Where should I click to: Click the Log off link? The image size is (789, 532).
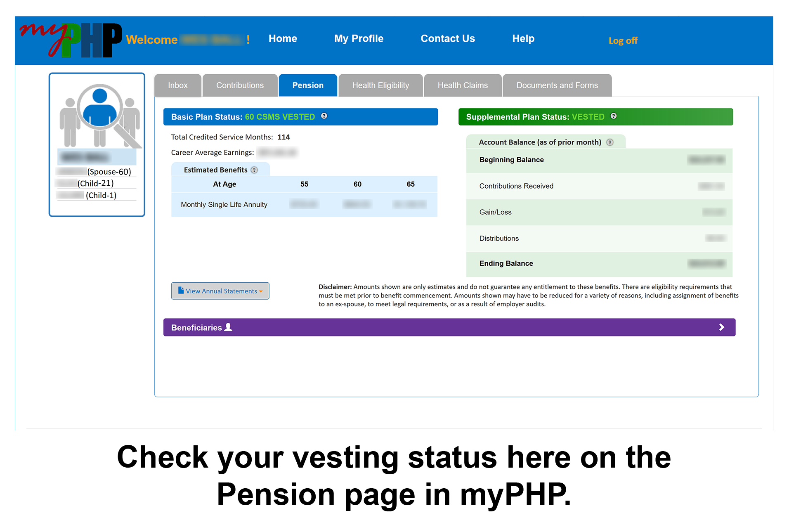click(623, 40)
